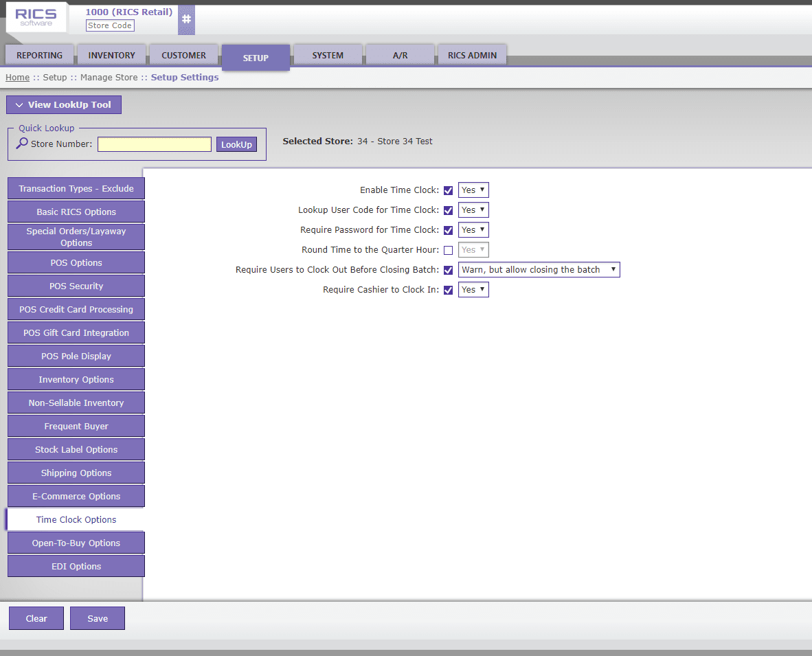The height and width of the screenshot is (656, 812).
Task: Open the REPORTING tab
Action: 39,55
